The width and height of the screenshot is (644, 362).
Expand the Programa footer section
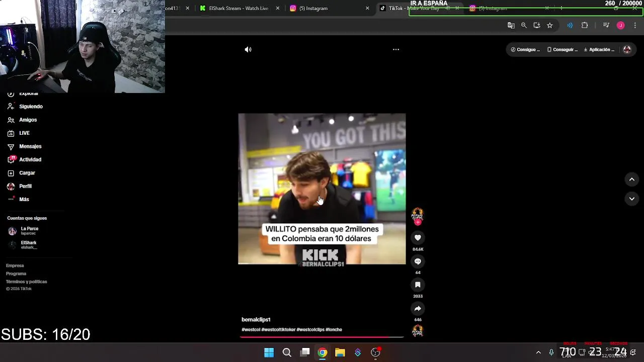[x=16, y=274]
